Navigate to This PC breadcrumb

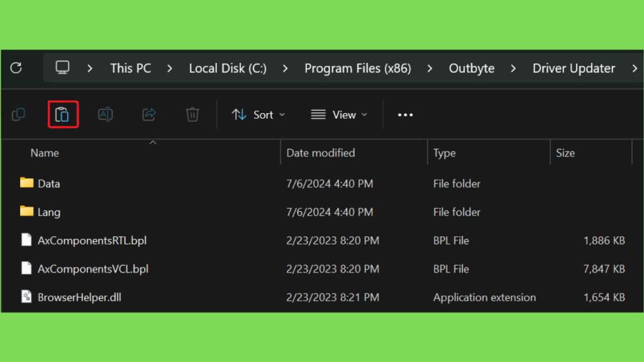click(131, 68)
